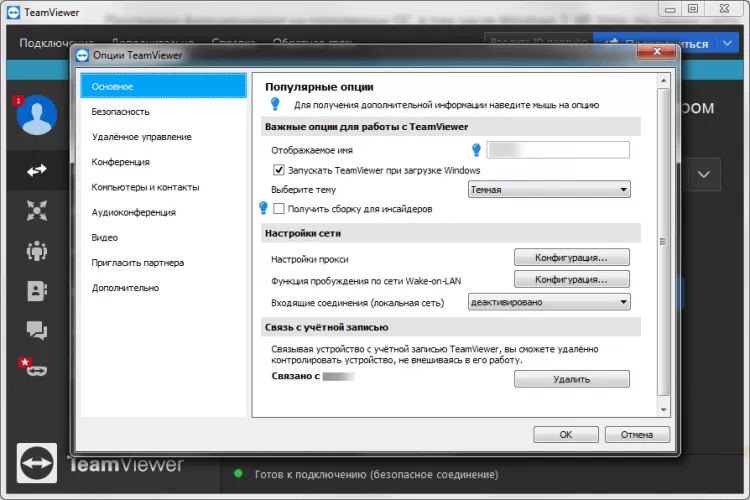Enable the insider build checkbox

click(x=278, y=209)
